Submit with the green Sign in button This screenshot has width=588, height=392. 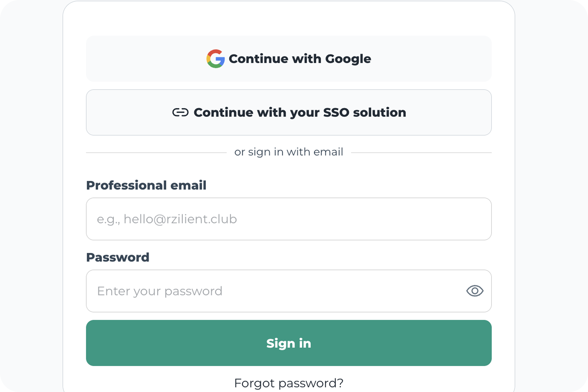click(x=289, y=343)
